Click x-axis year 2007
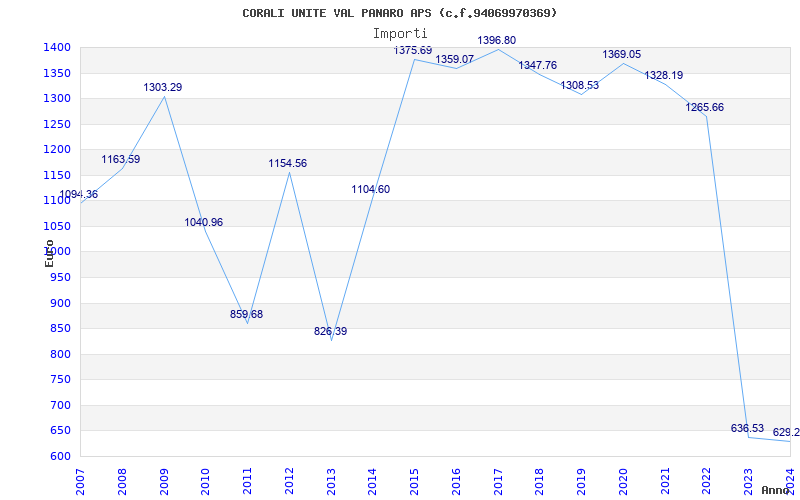The image size is (800, 500). pyautogui.click(x=81, y=482)
